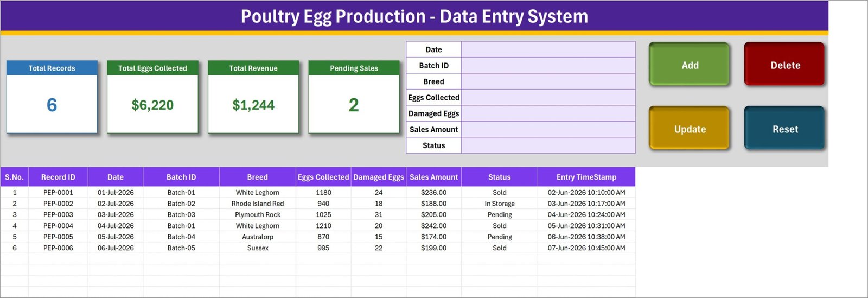Click the sales amount $188.00

coord(434,204)
